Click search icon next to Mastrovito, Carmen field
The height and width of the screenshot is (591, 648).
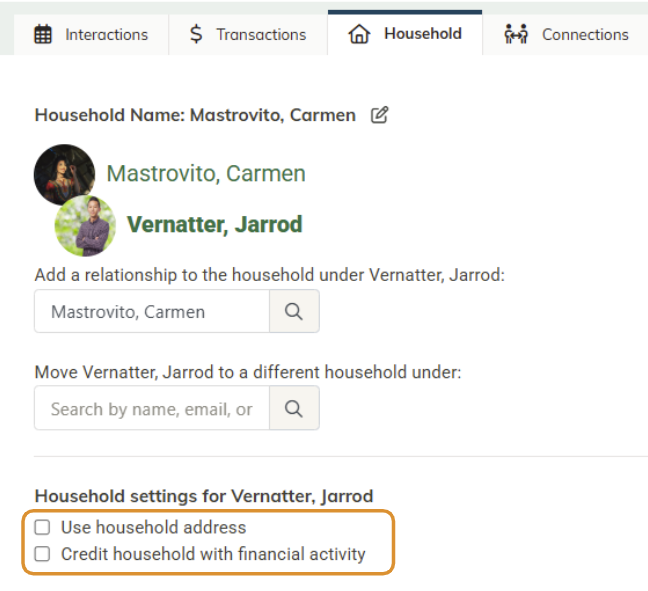point(294,311)
